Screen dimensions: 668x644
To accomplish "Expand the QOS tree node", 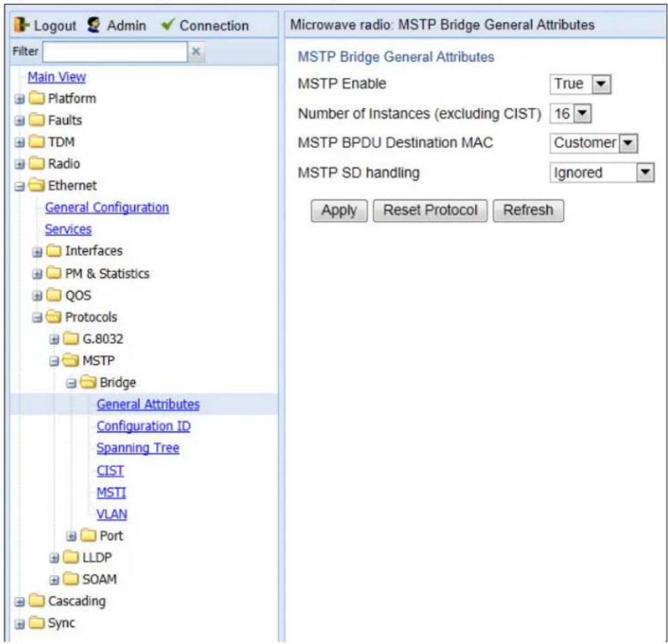I will pyautogui.click(x=37, y=296).
